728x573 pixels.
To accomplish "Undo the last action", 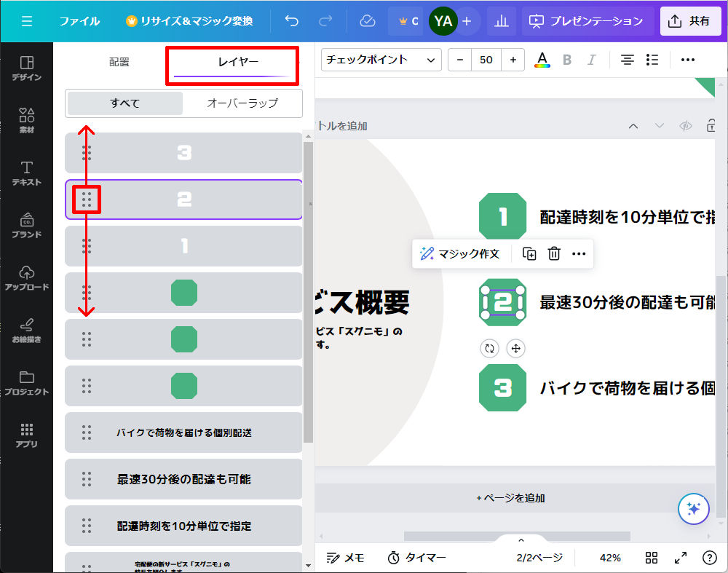I will pyautogui.click(x=292, y=21).
